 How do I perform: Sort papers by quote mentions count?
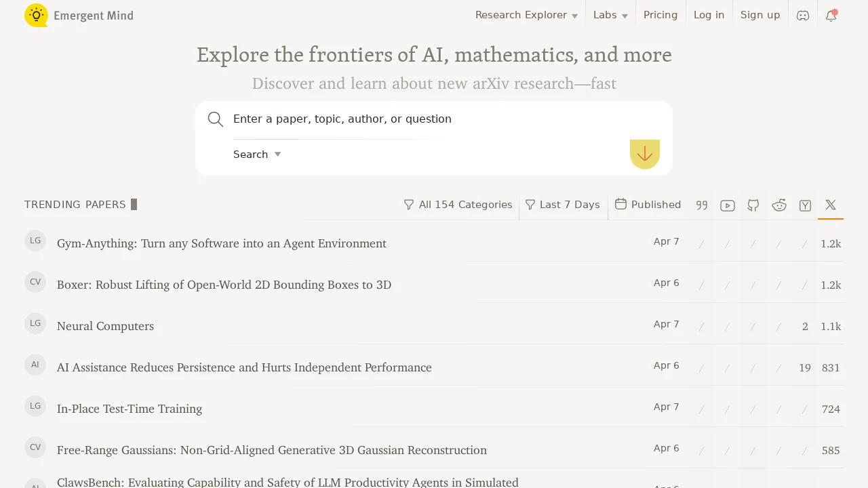pyautogui.click(x=702, y=205)
